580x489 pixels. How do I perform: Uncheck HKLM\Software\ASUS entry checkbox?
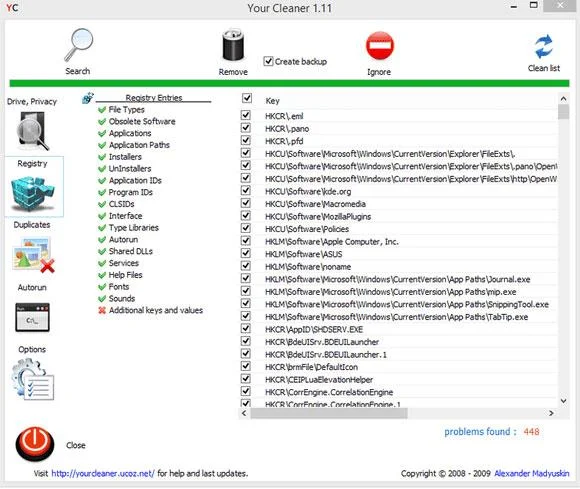246,253
